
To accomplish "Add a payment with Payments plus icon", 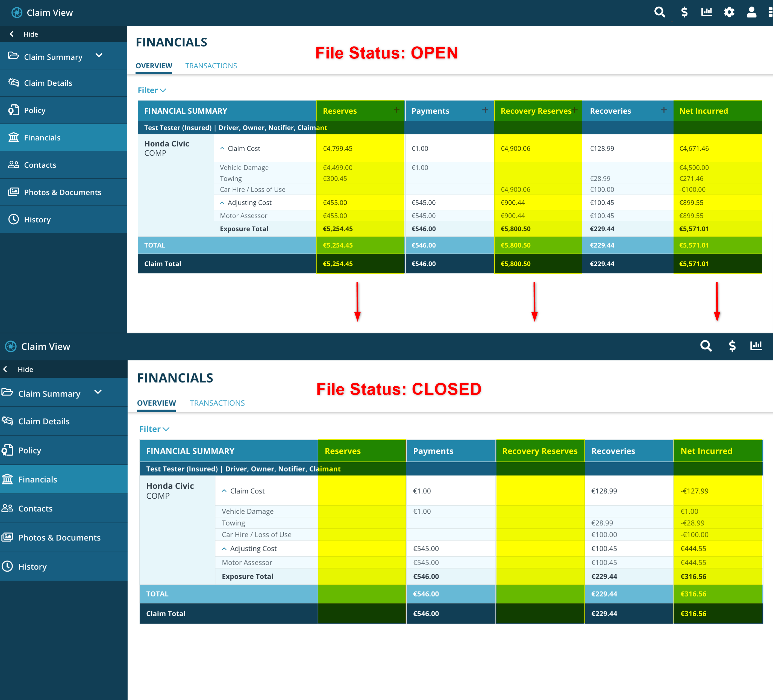I will click(485, 110).
